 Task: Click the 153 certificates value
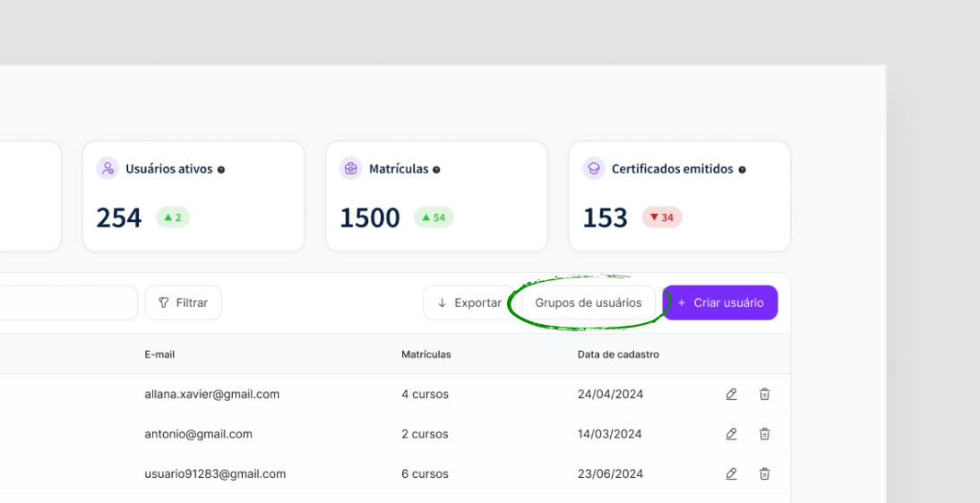click(x=605, y=217)
